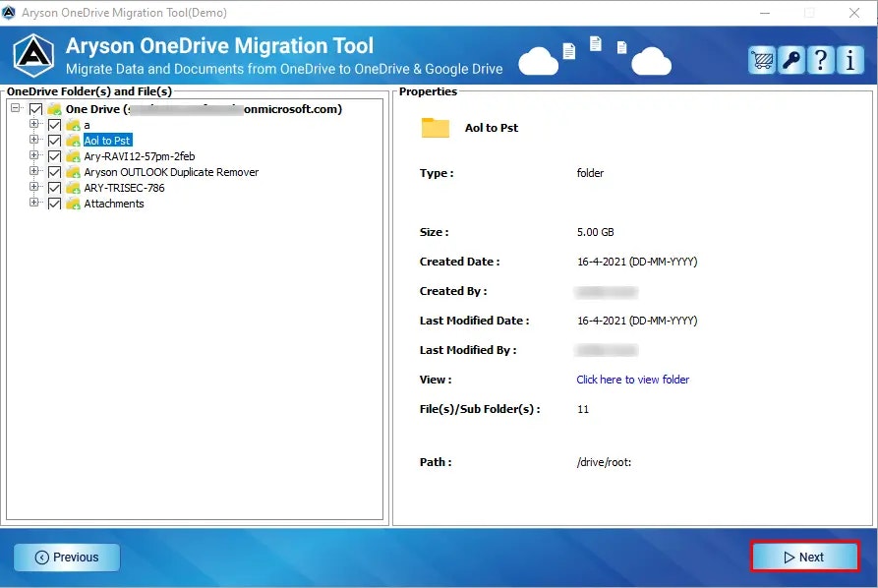Go back with Previous button

(x=67, y=558)
